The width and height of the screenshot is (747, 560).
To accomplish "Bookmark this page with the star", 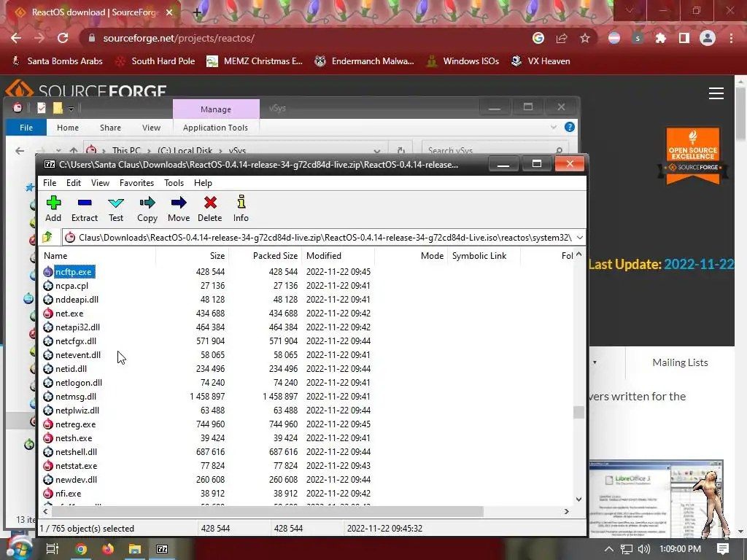I will (x=585, y=38).
